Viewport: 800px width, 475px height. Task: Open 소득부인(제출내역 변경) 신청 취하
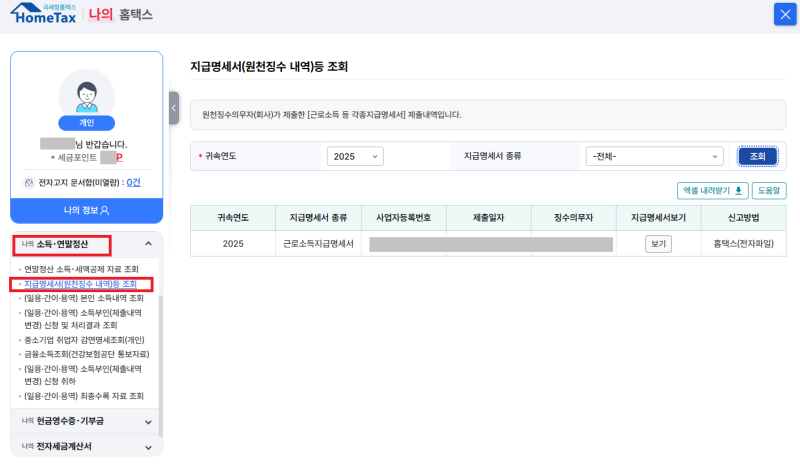[x=83, y=375]
